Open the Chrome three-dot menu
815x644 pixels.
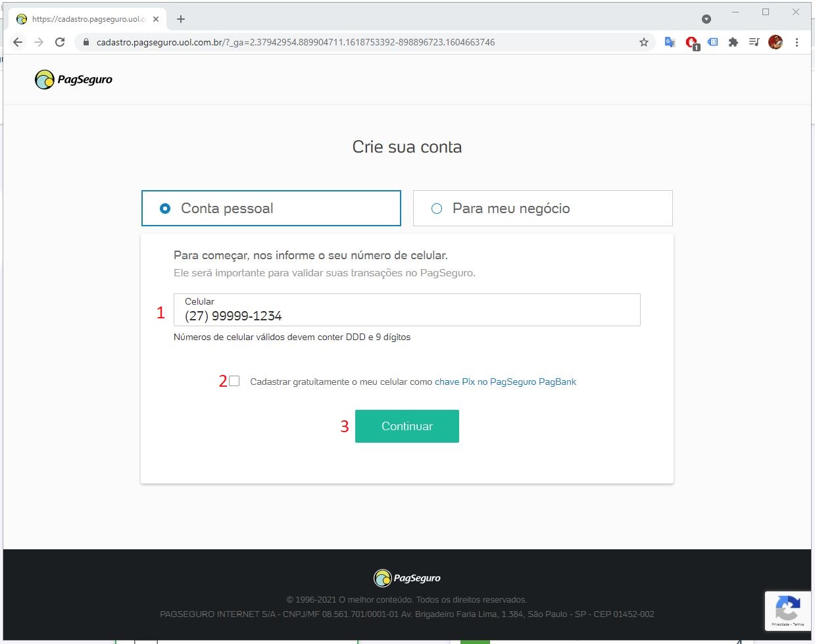(x=797, y=42)
